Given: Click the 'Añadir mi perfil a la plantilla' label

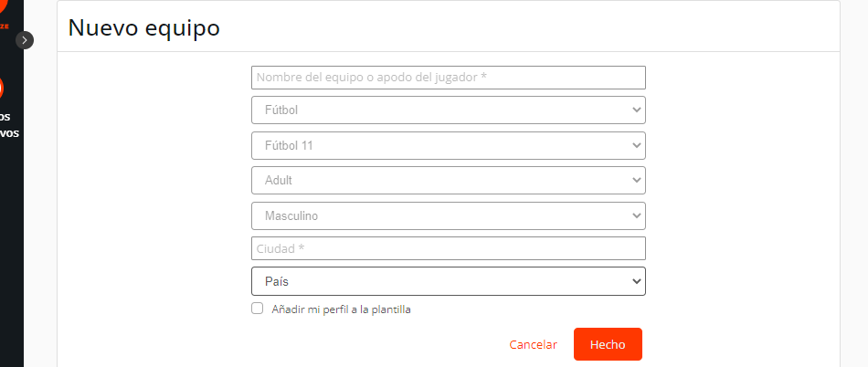Looking at the screenshot, I should (341, 309).
